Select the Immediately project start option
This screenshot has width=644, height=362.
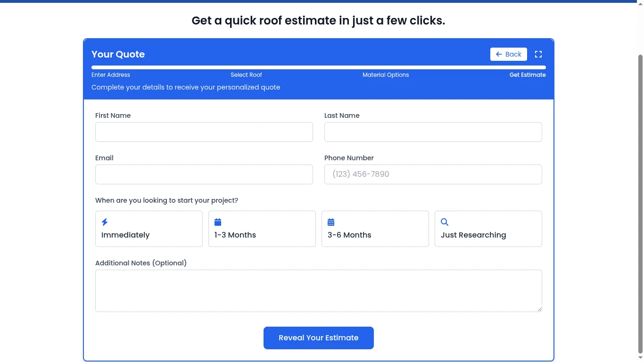click(149, 229)
